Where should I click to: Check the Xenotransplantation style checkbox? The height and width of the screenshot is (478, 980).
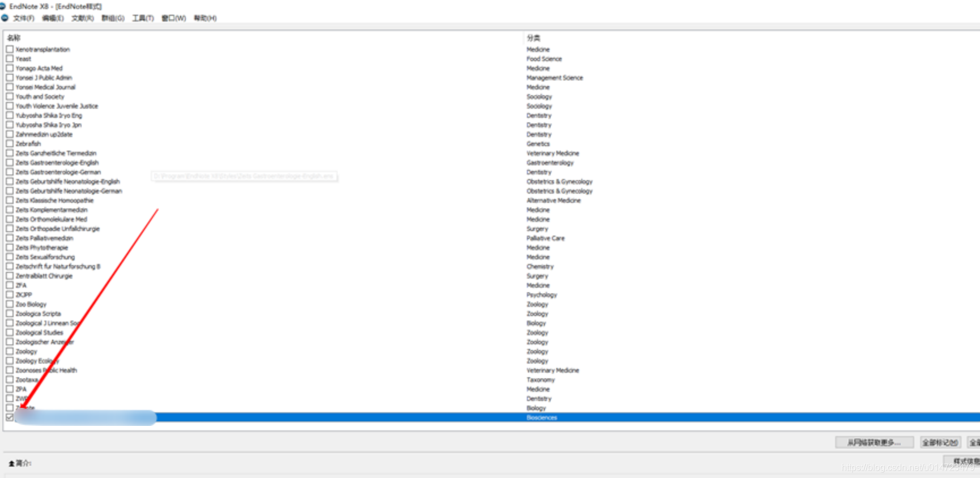point(10,49)
